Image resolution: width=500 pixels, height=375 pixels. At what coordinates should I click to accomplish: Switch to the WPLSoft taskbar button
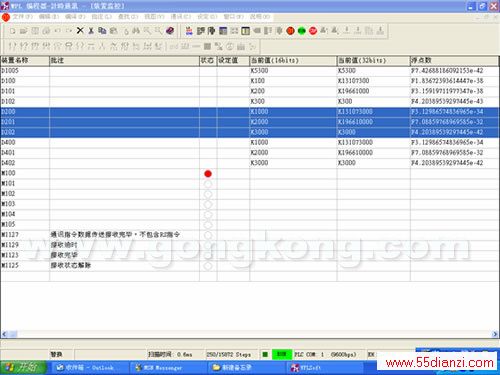[x=325, y=368]
